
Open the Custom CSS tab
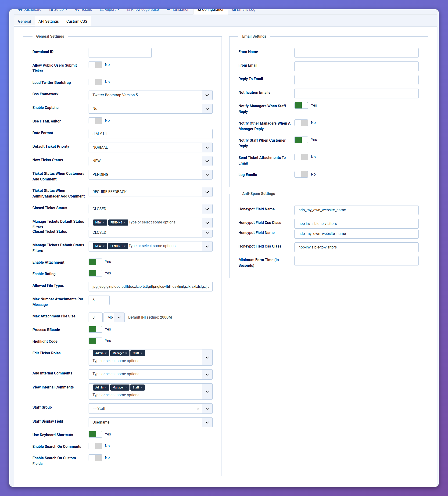click(x=76, y=22)
